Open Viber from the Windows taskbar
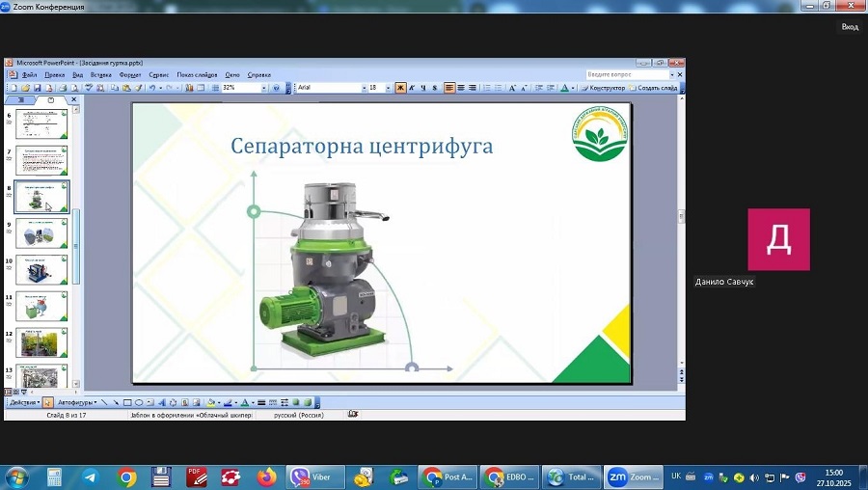The width and height of the screenshot is (868, 490). click(314, 476)
